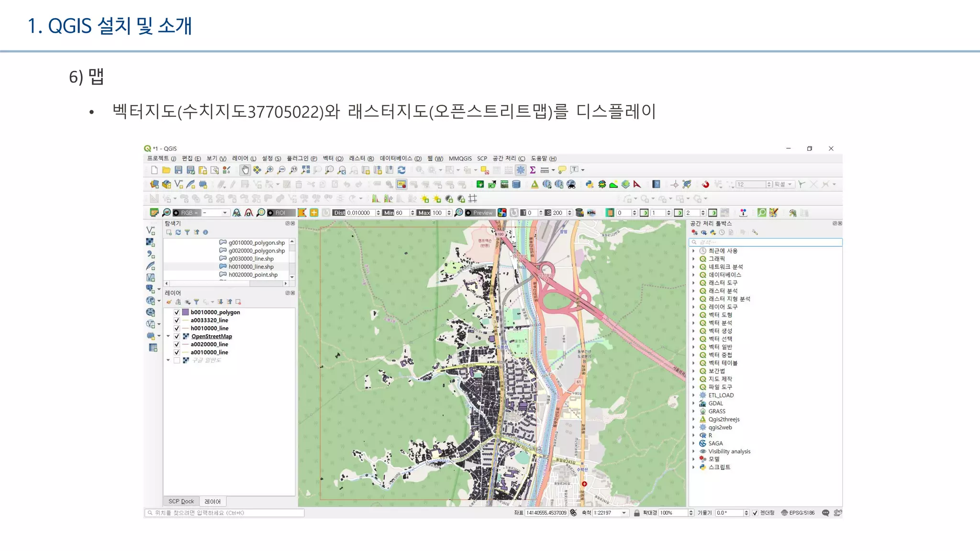The image size is (980, 551).
Task: Expand the 벡터 도형 toolbox group
Action: [x=693, y=315]
